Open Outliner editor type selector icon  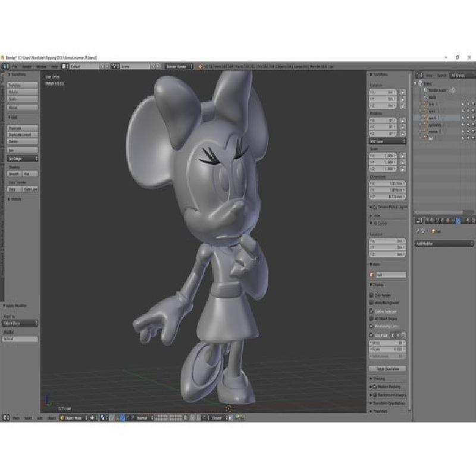pyautogui.click(x=419, y=76)
